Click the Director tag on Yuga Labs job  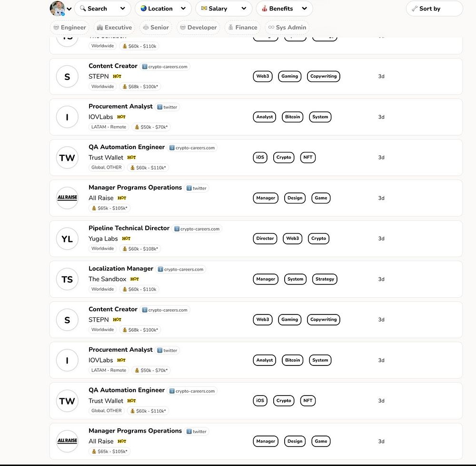point(265,239)
